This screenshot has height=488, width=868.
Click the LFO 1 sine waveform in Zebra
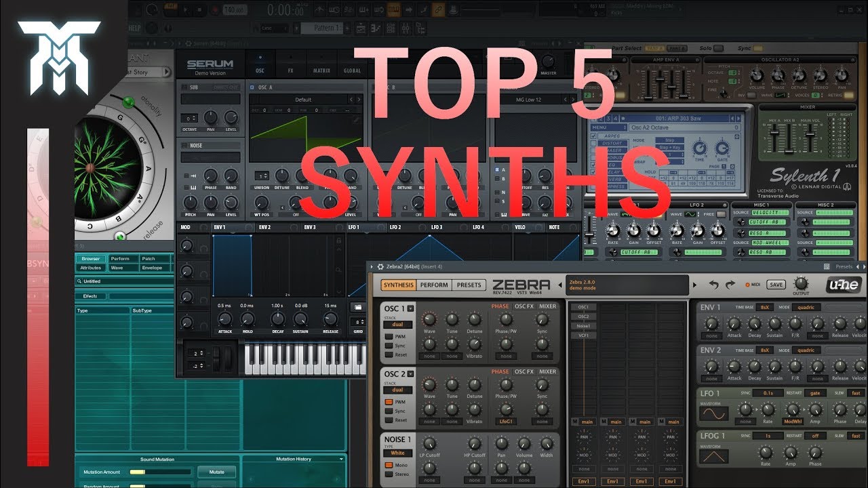715,413
